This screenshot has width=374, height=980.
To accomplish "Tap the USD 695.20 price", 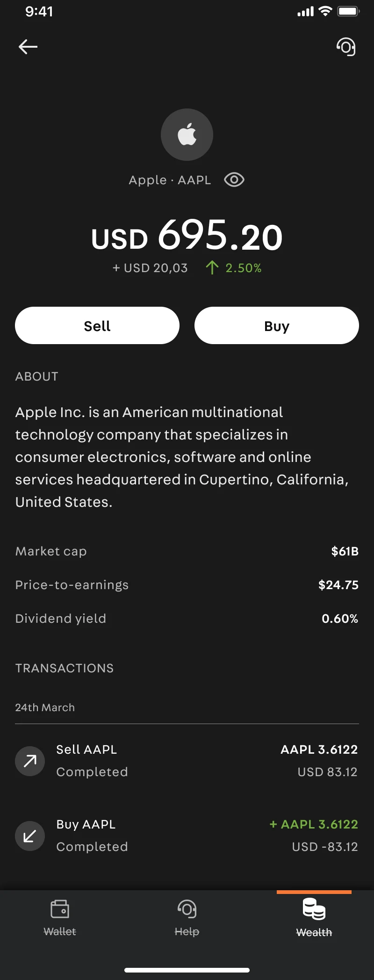I will click(187, 235).
